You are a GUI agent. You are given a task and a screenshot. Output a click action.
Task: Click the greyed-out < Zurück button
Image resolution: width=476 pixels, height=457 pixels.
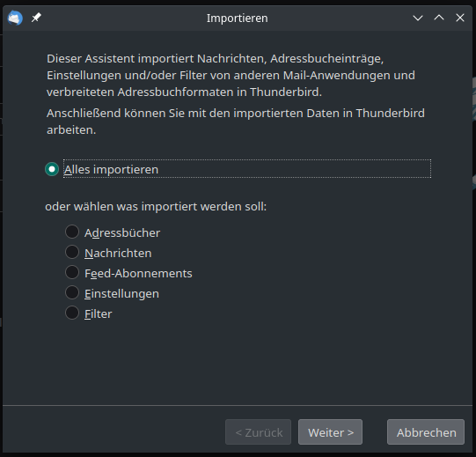[259, 432]
